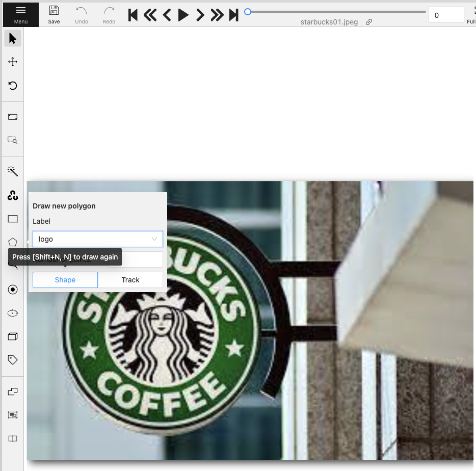Select the Draw ellipse tool
The height and width of the screenshot is (471, 476).
[13, 313]
